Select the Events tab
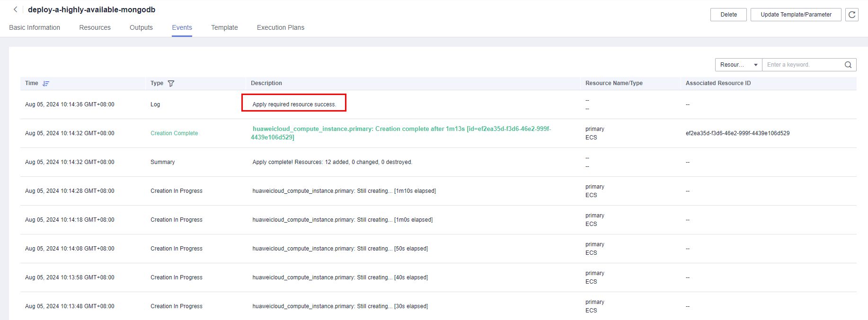The width and height of the screenshot is (868, 320). click(182, 27)
